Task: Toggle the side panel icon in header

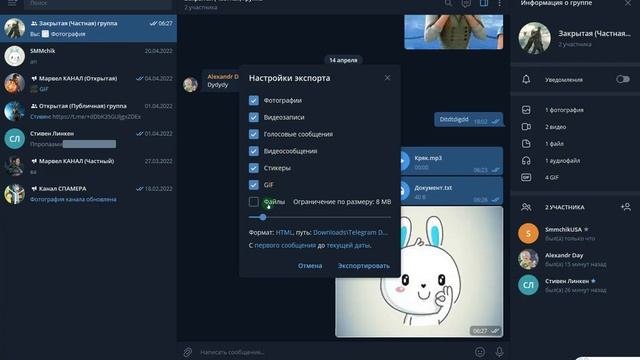Action: pos(484,3)
